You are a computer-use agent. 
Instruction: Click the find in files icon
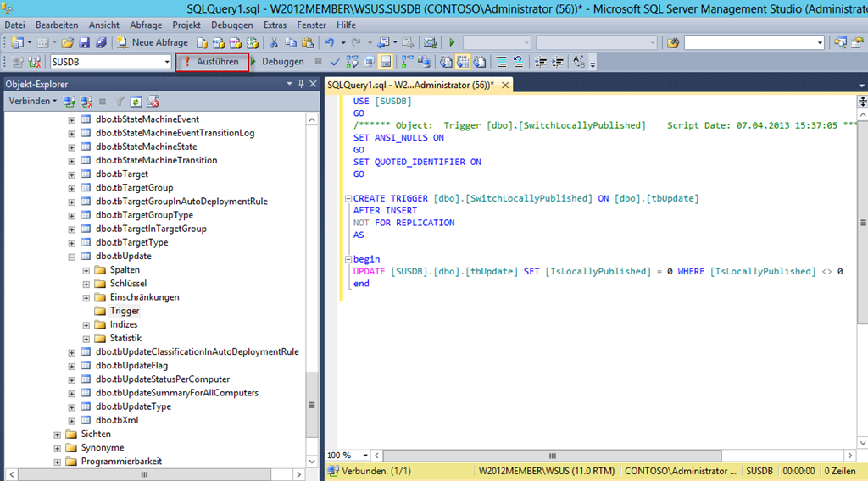(x=672, y=42)
